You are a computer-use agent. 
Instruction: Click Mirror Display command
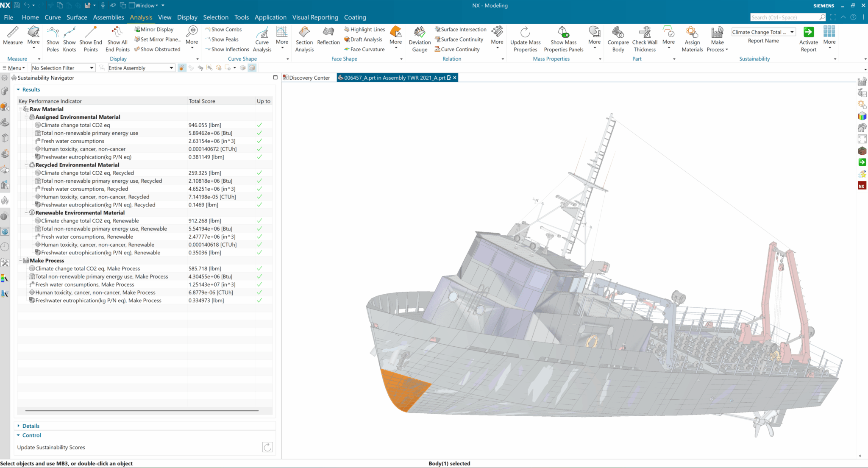pyautogui.click(x=154, y=29)
